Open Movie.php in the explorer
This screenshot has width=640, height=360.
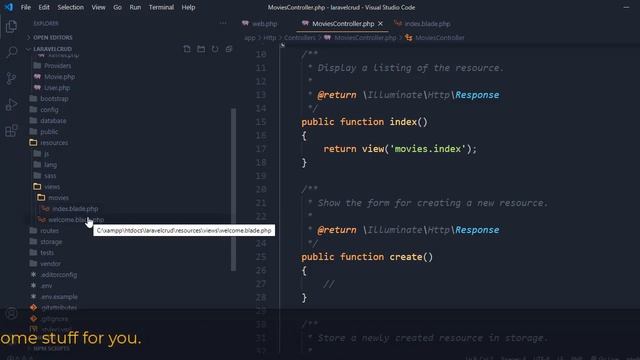(59, 77)
